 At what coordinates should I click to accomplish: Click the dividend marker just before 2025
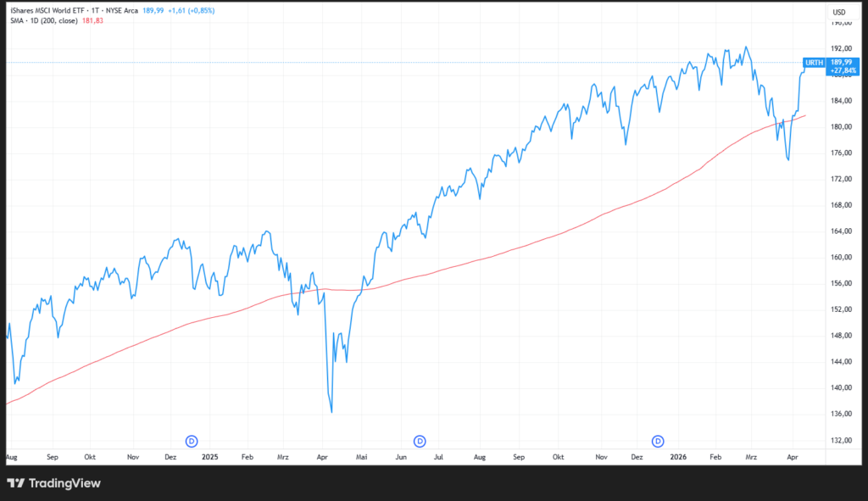(x=192, y=440)
